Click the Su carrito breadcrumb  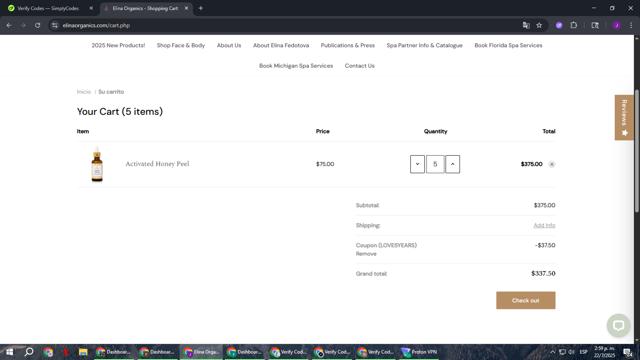[111, 92]
